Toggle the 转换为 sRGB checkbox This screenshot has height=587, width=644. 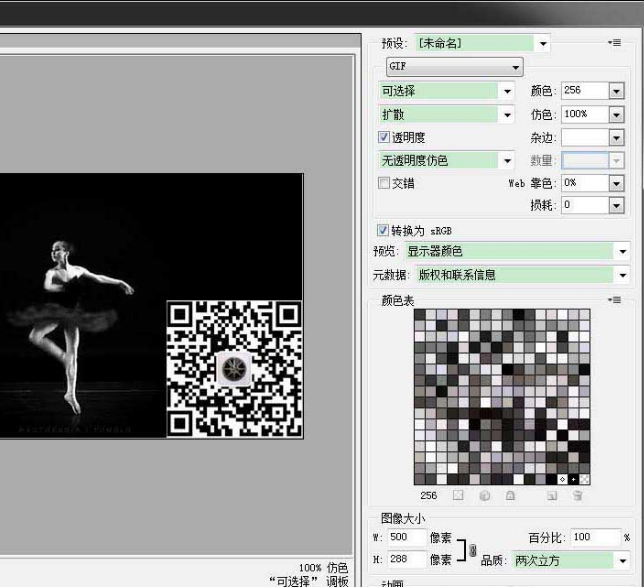(x=384, y=230)
